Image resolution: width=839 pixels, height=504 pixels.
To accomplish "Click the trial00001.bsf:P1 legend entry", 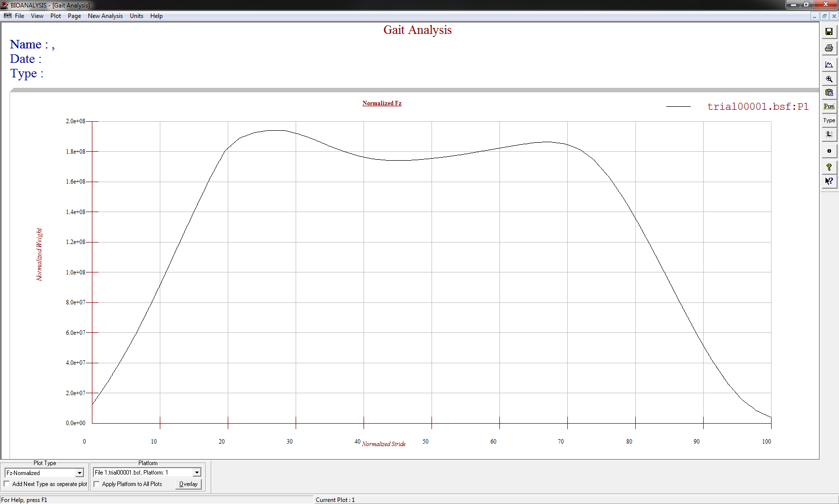I will coord(757,106).
